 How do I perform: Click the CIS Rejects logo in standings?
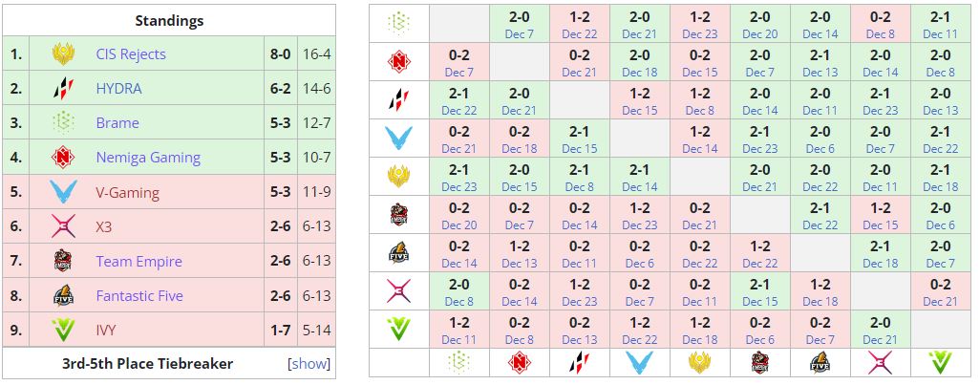coord(63,54)
